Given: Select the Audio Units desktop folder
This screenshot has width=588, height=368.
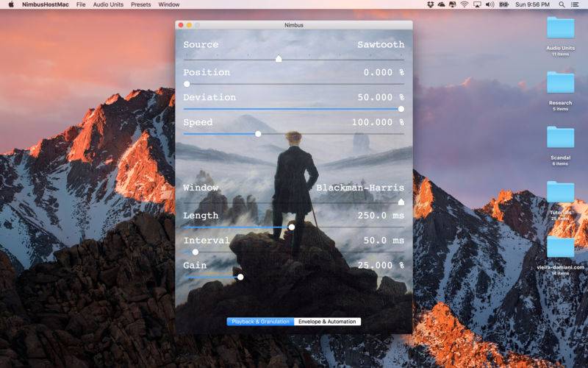Looking at the screenshot, I should (560, 27).
